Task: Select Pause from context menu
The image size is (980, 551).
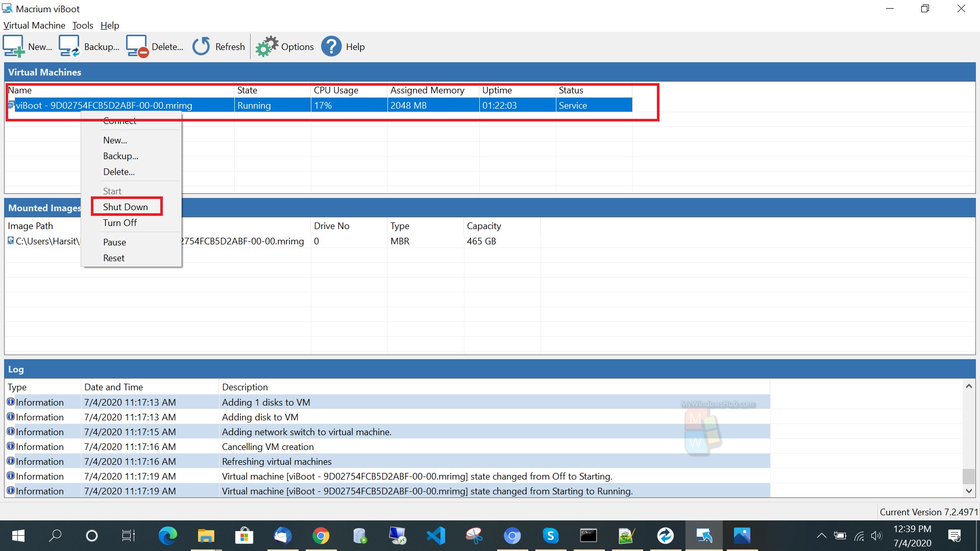Action: pyautogui.click(x=114, y=241)
